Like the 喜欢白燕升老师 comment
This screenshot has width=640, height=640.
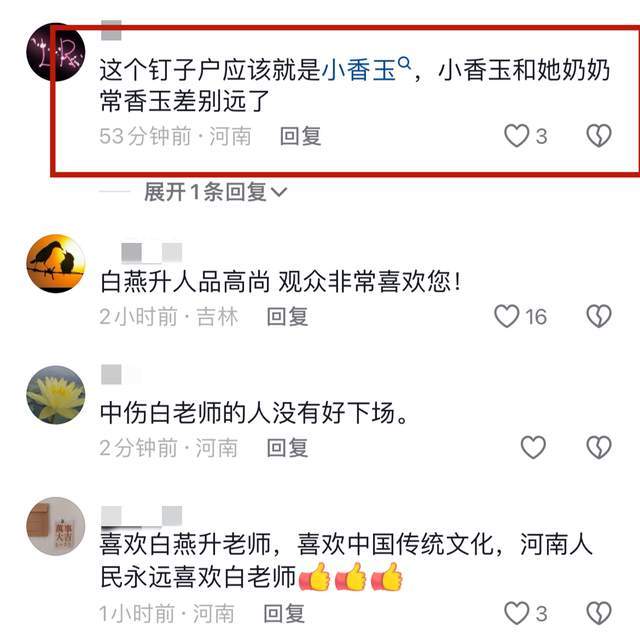point(517,613)
